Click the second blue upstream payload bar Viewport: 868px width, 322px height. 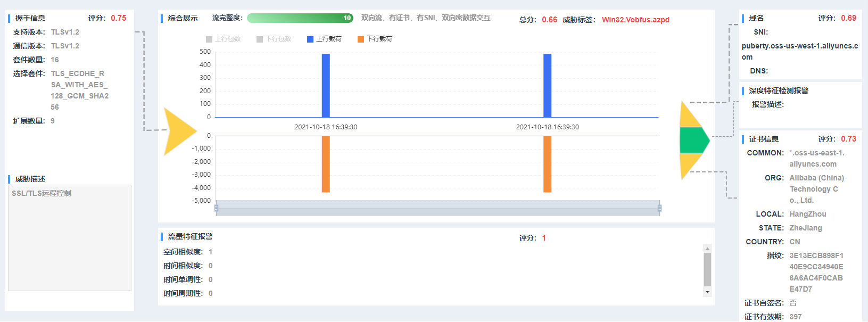[547, 85]
